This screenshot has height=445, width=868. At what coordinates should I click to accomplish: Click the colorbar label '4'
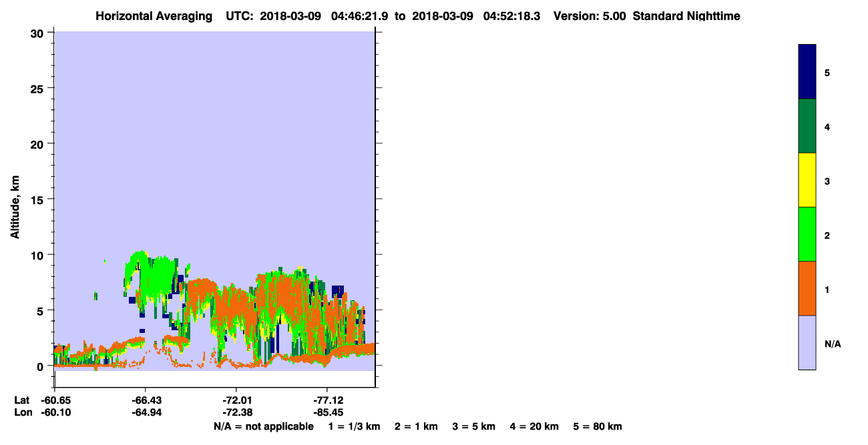coord(827,127)
